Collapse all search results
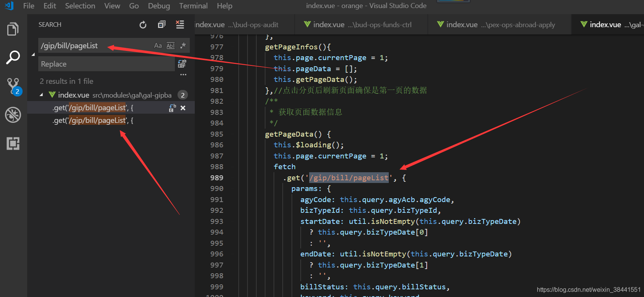This screenshot has height=297, width=644. 161,24
